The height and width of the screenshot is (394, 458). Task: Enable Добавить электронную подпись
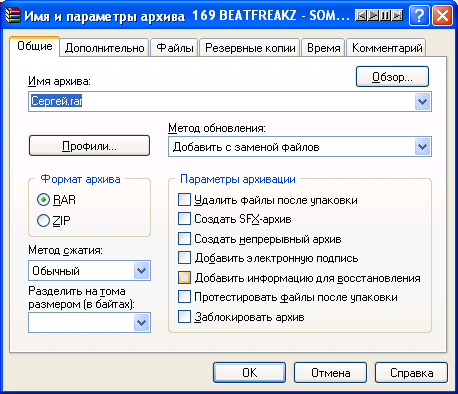[184, 258]
